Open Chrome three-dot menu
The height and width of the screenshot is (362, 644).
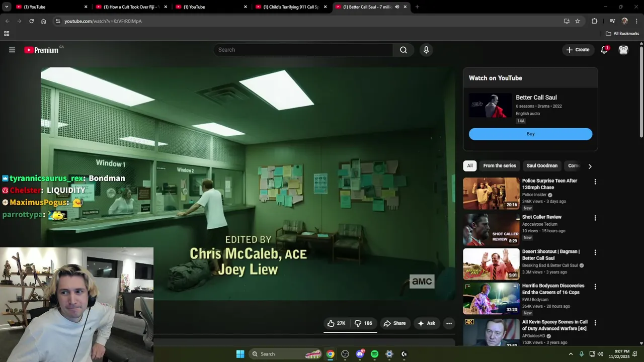click(x=636, y=21)
